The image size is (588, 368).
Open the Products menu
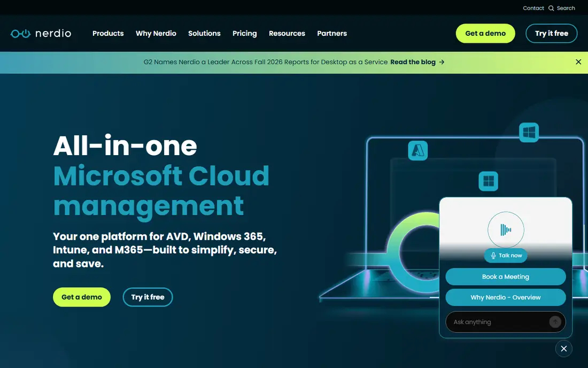pos(108,33)
